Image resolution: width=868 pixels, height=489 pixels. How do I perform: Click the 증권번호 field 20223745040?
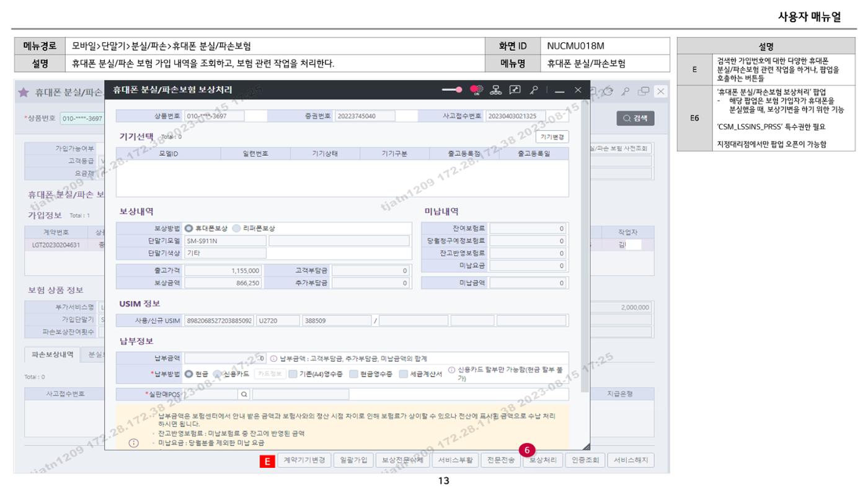[x=365, y=116]
